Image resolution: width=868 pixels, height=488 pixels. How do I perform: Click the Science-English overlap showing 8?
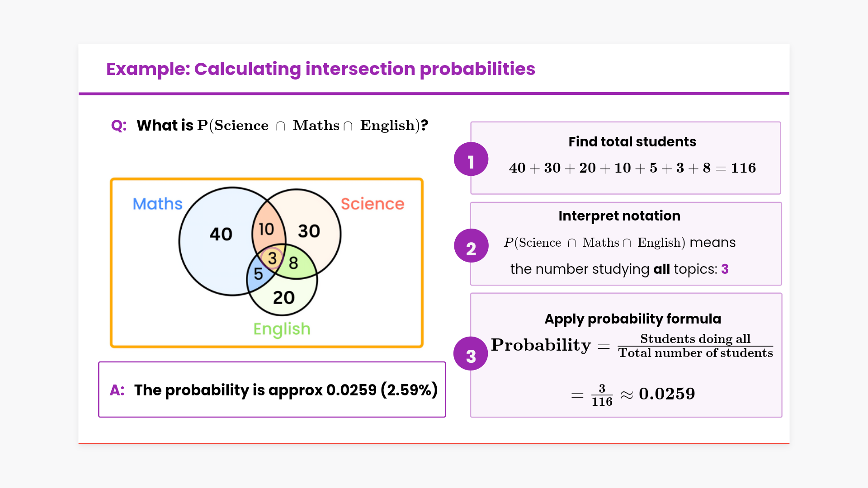coord(293,263)
